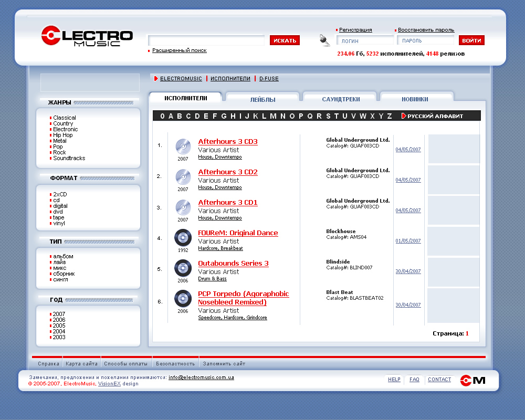Switch to РУССКИЙ АЛФАВИТ alphabet
525x420 pixels.
point(435,116)
